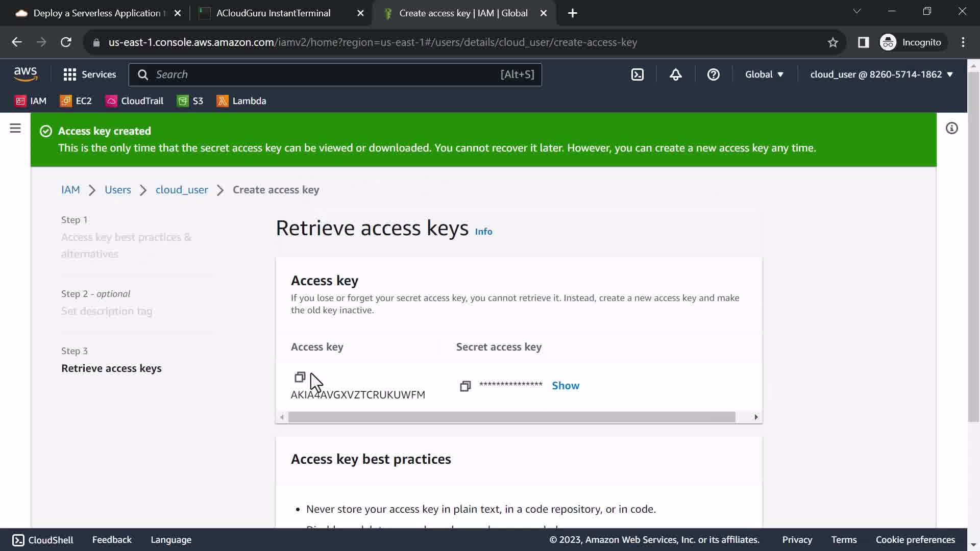The image size is (980, 551).
Task: Copy the secret access key
Action: pyautogui.click(x=465, y=386)
